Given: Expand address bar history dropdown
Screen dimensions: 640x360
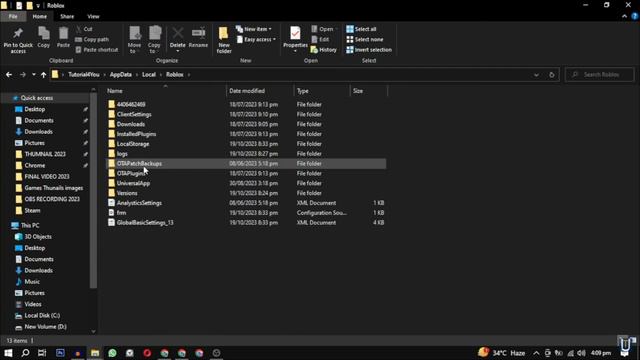Looking at the screenshot, I should [536, 75].
